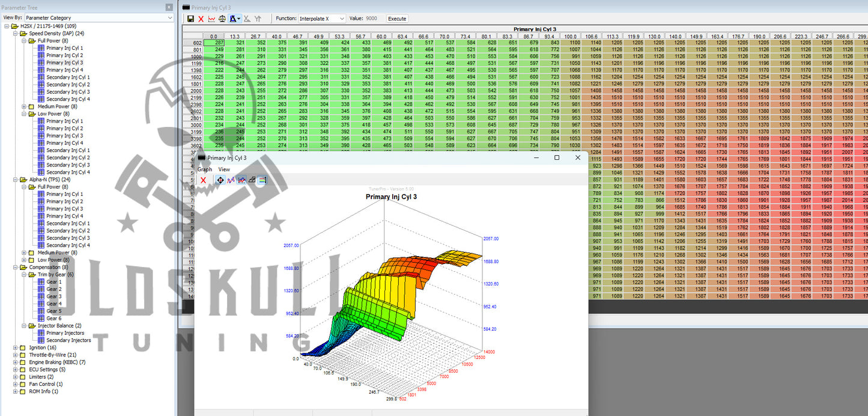Click the red X in graph window toolbar
Screen dimensions: 868x416
[203, 180]
